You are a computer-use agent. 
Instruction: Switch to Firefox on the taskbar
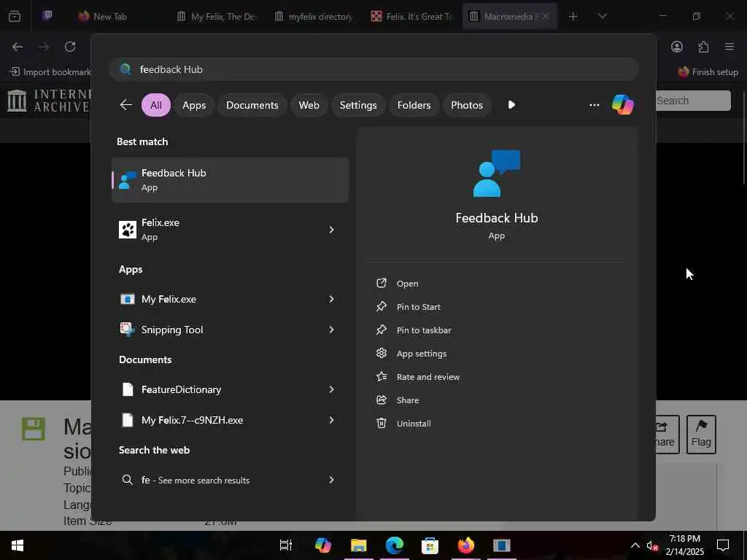pyautogui.click(x=465, y=545)
